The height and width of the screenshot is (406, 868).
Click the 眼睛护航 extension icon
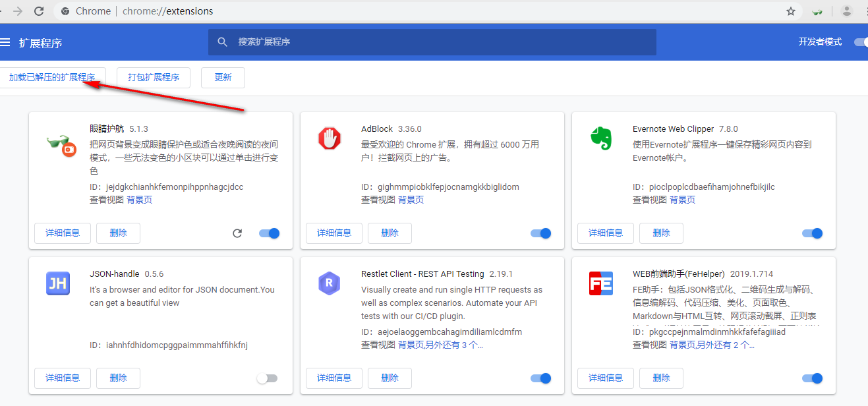(61, 146)
